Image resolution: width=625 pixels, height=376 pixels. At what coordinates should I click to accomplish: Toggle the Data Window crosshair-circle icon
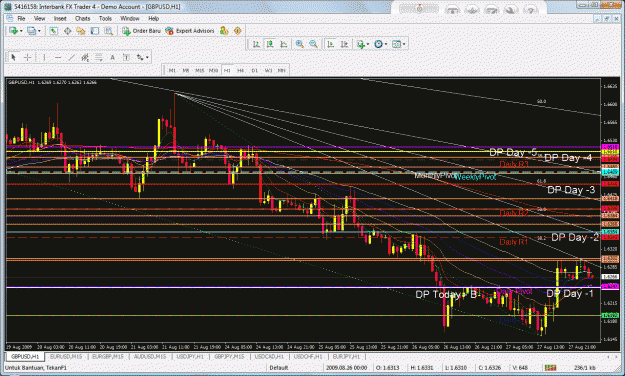point(67,31)
